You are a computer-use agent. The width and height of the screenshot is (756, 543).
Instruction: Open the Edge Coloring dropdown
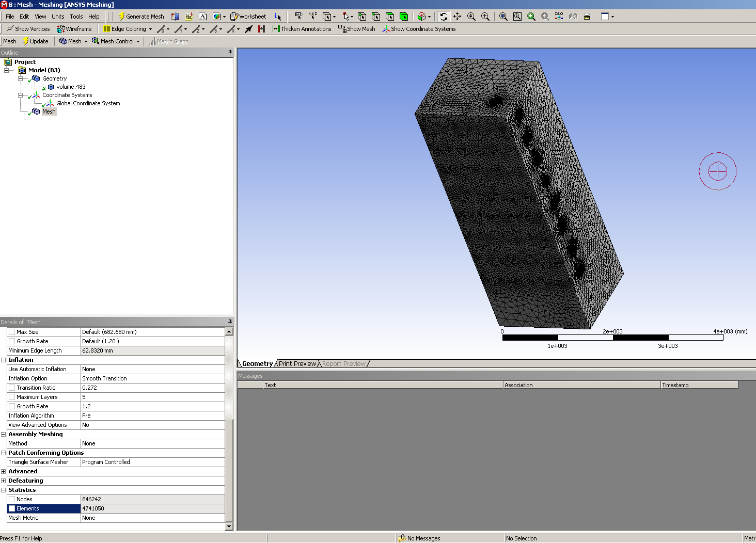[x=150, y=29]
